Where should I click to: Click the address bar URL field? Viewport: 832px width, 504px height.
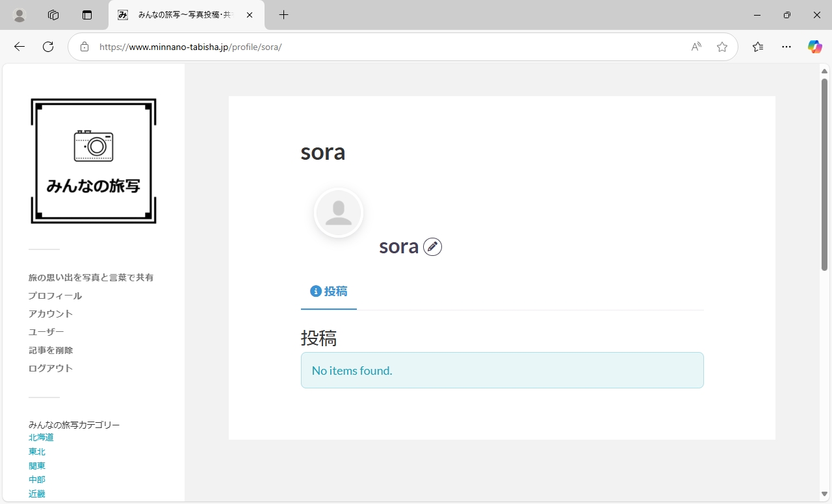pyautogui.click(x=390, y=47)
